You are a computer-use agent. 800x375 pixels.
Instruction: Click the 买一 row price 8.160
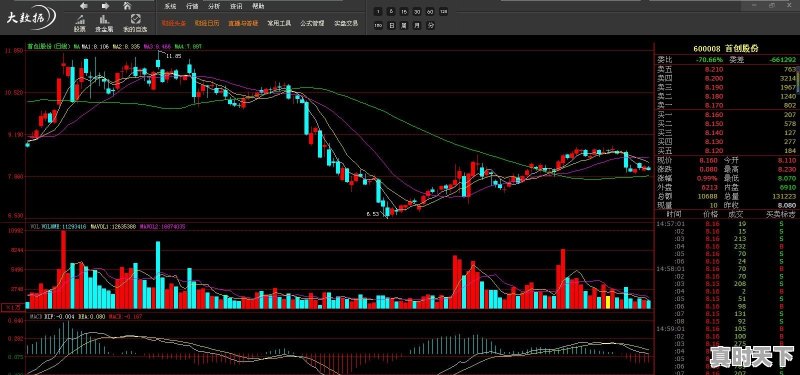(x=714, y=115)
